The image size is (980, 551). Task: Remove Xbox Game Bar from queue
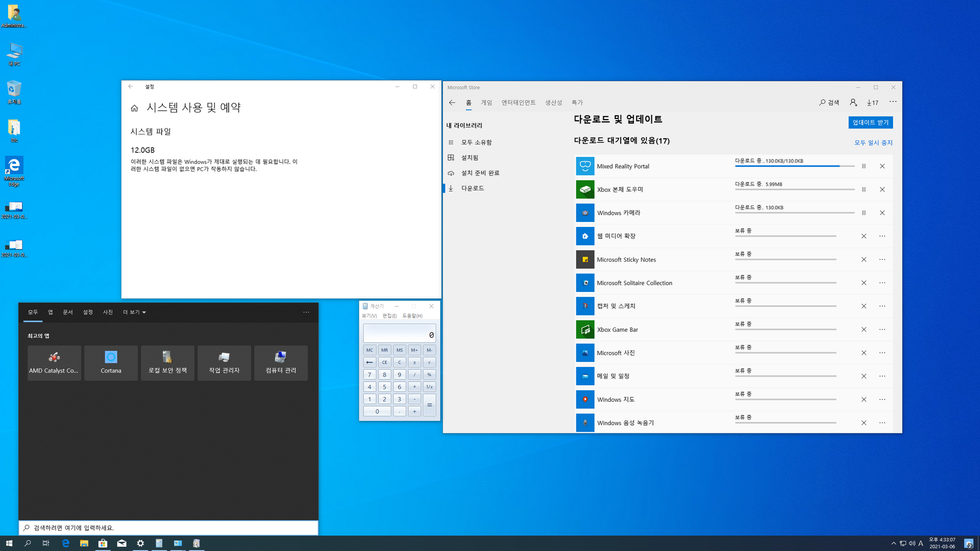(x=864, y=330)
